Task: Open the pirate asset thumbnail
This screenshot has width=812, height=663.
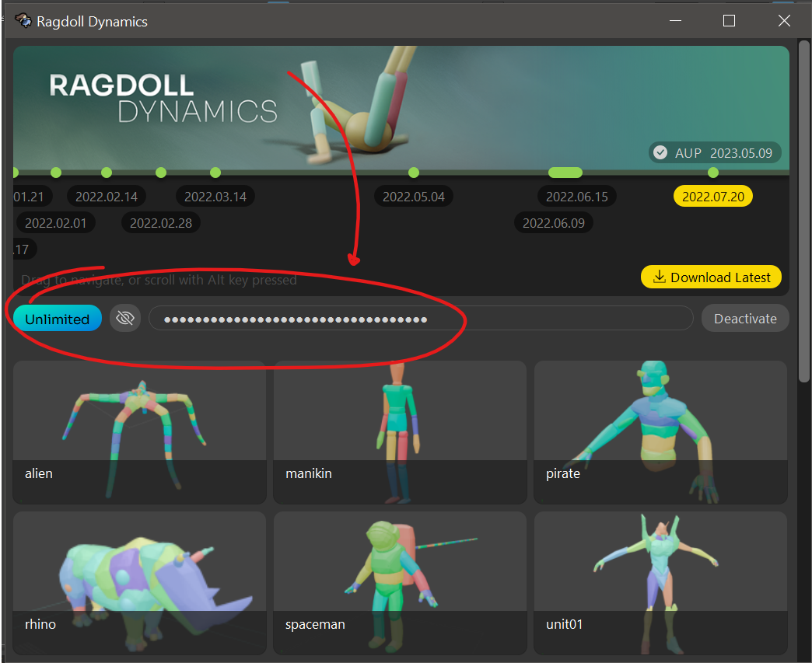Action: tap(660, 431)
